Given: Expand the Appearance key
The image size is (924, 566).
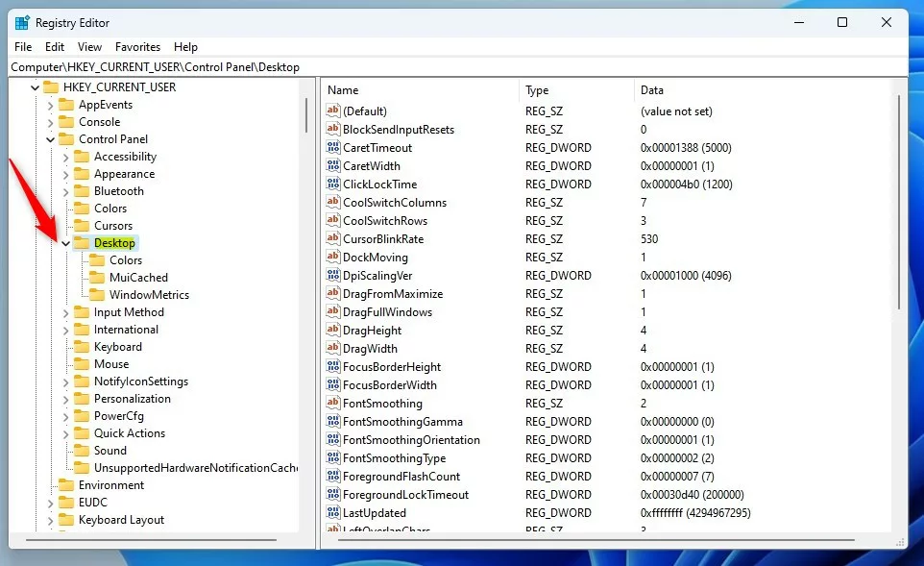Looking at the screenshot, I should [65, 175].
